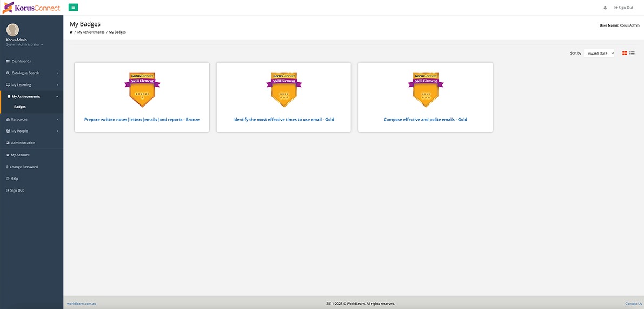Click the My Learning monitor icon
Image resolution: width=644 pixels, height=309 pixels.
pyautogui.click(x=8, y=85)
